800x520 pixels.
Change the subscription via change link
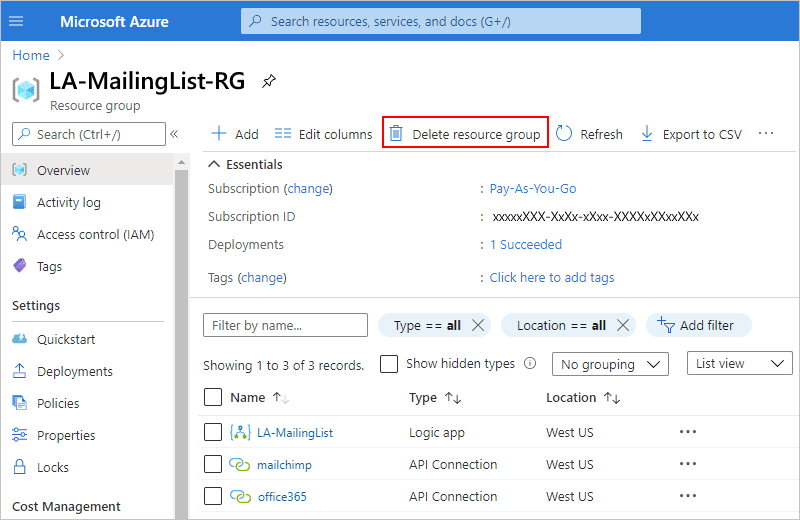coord(308,188)
